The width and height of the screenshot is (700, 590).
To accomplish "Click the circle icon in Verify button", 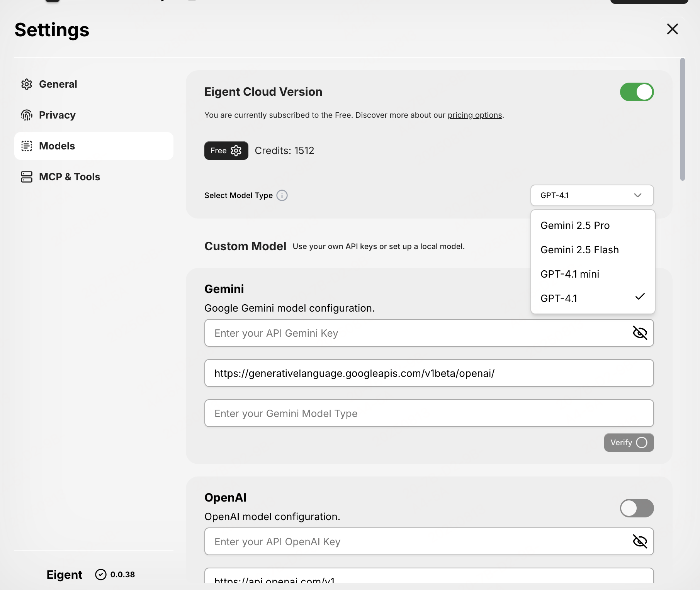I will (x=642, y=442).
